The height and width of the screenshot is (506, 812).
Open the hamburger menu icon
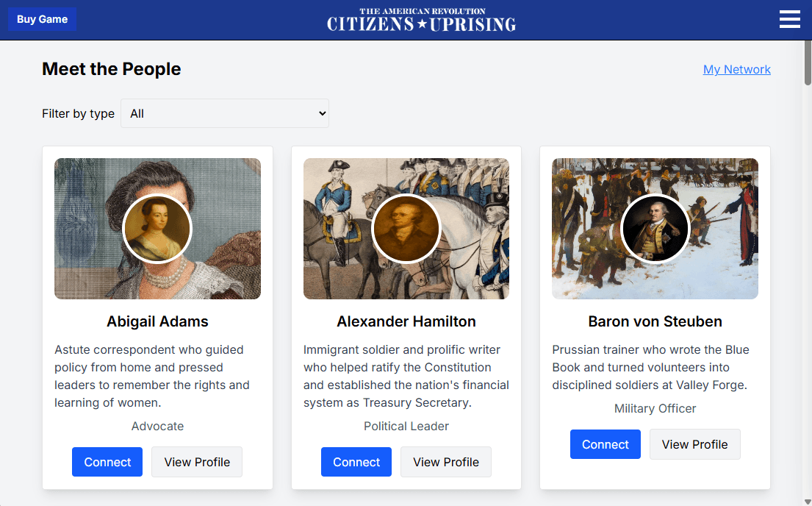tap(789, 19)
